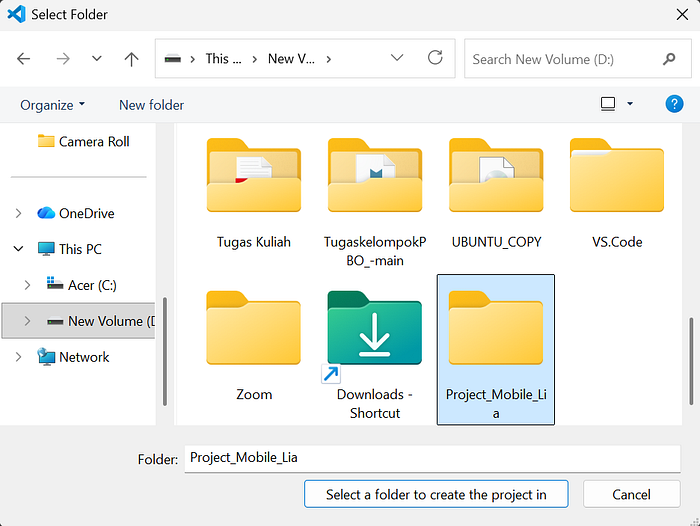Create a New folder
700x526 pixels.
pos(151,105)
